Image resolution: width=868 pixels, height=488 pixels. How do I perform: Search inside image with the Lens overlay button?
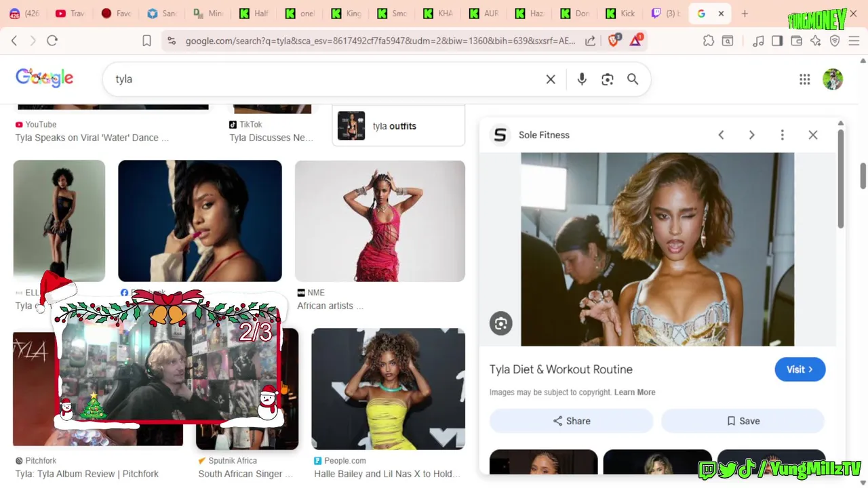pos(501,324)
